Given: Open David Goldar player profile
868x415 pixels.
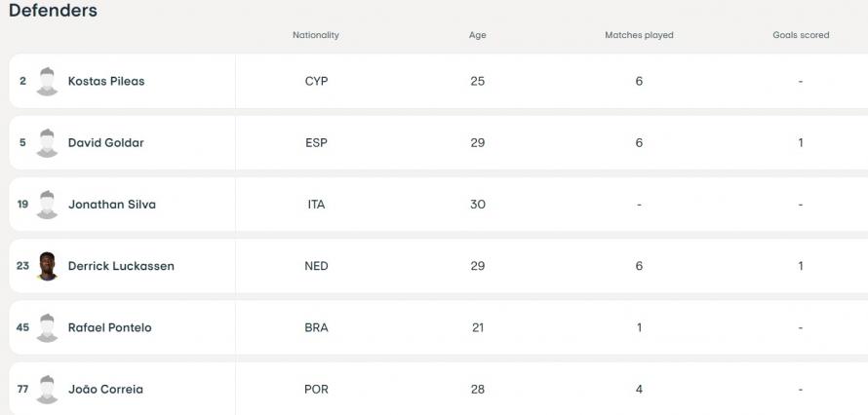Looking at the screenshot, I should (105, 142).
